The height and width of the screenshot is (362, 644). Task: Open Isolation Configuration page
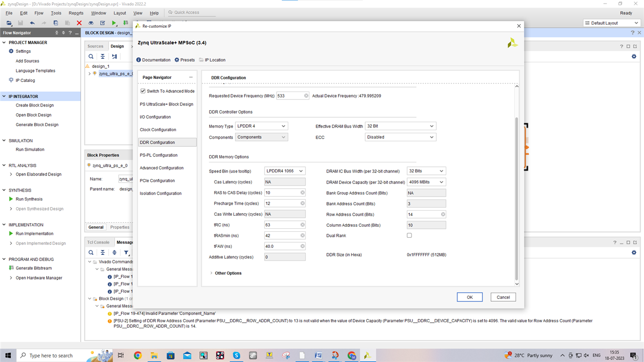pyautogui.click(x=160, y=194)
